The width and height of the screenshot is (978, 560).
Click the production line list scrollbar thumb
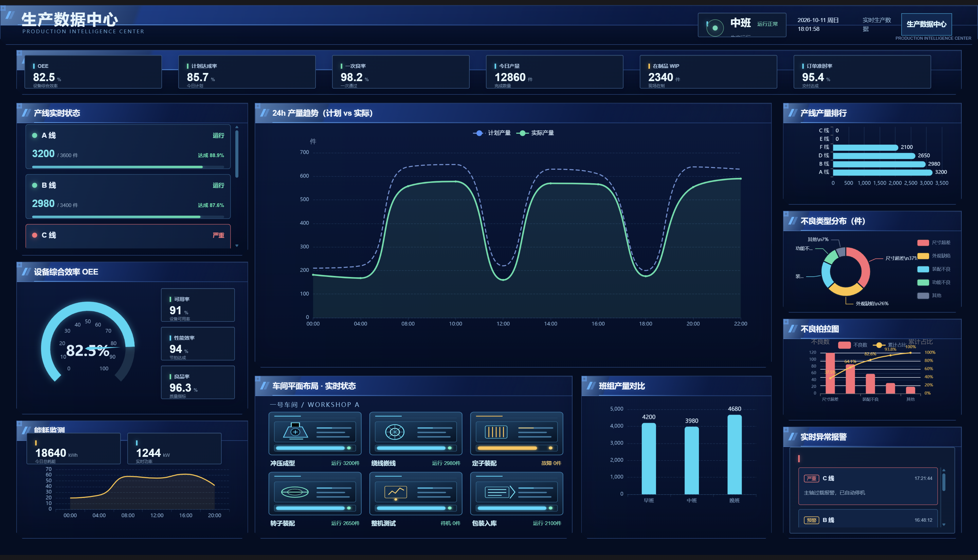(237, 154)
